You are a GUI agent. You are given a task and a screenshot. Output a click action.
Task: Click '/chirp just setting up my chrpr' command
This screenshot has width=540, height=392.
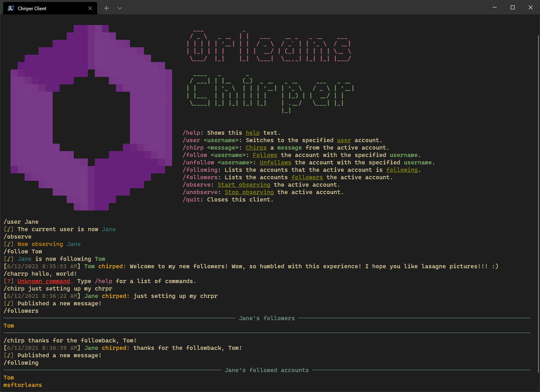pos(58,288)
